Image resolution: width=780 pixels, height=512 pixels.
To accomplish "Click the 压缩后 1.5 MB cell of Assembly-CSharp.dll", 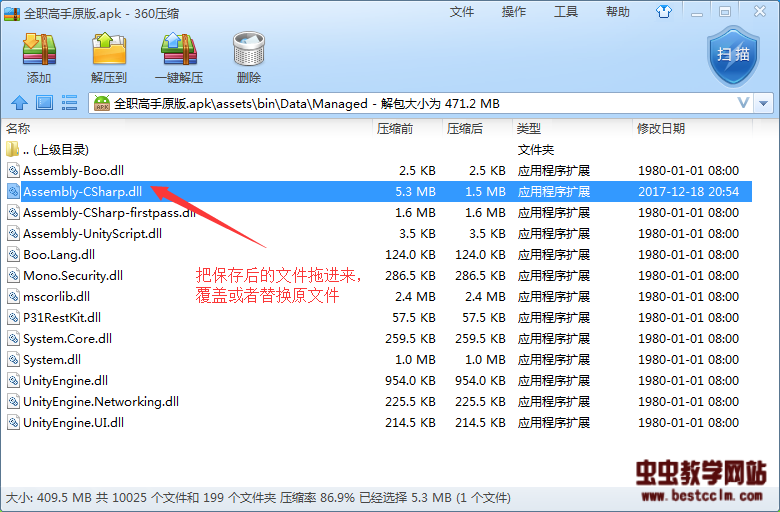I will click(x=485, y=192).
